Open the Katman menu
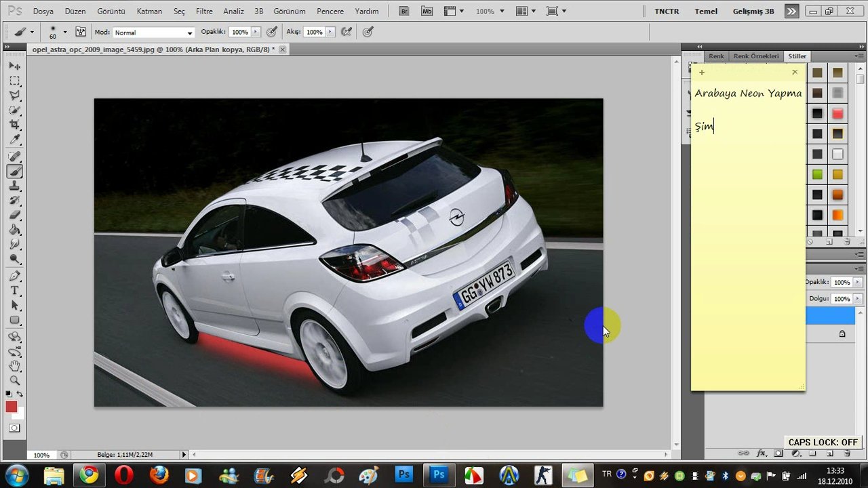The image size is (868, 488). point(149,12)
